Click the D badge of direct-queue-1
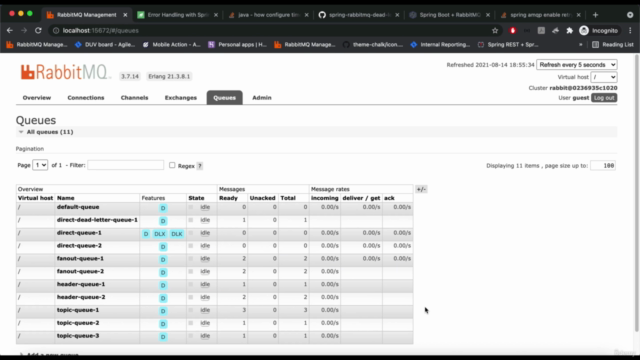This screenshot has width=640, height=360. [146, 234]
